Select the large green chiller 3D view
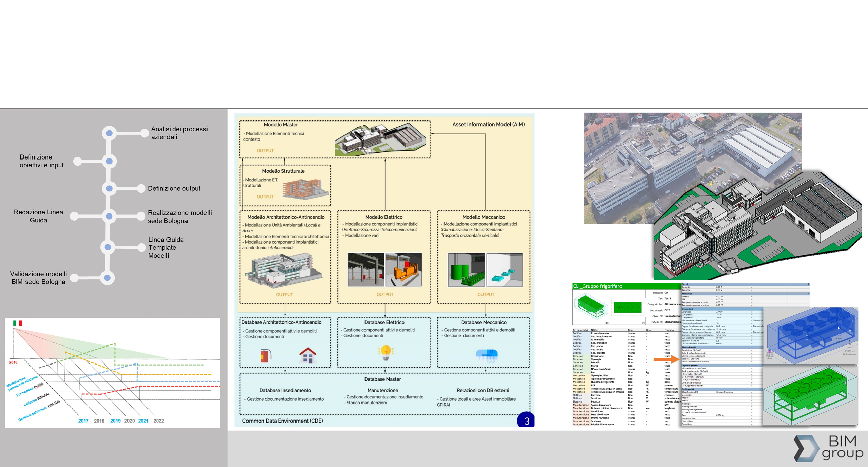 pyautogui.click(x=811, y=395)
